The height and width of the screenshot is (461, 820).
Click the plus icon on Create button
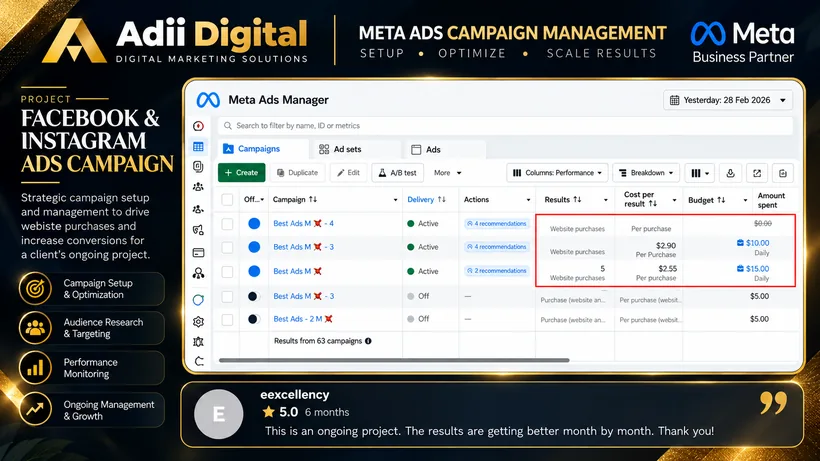(x=228, y=172)
